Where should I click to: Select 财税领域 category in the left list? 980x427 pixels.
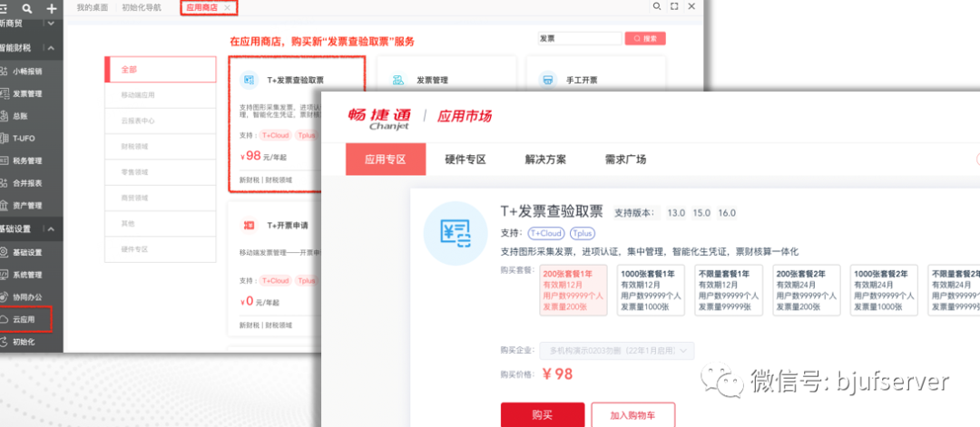pyautogui.click(x=160, y=147)
